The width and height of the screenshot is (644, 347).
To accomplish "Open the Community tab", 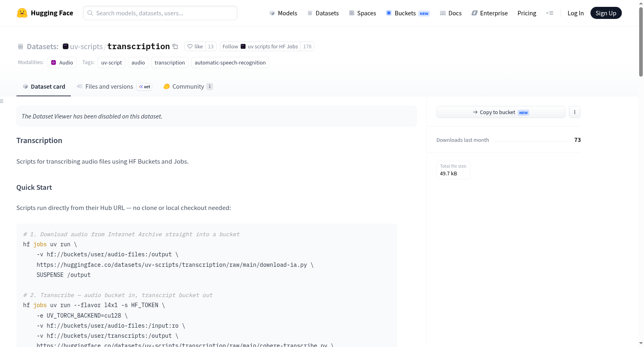I will 188,87.
